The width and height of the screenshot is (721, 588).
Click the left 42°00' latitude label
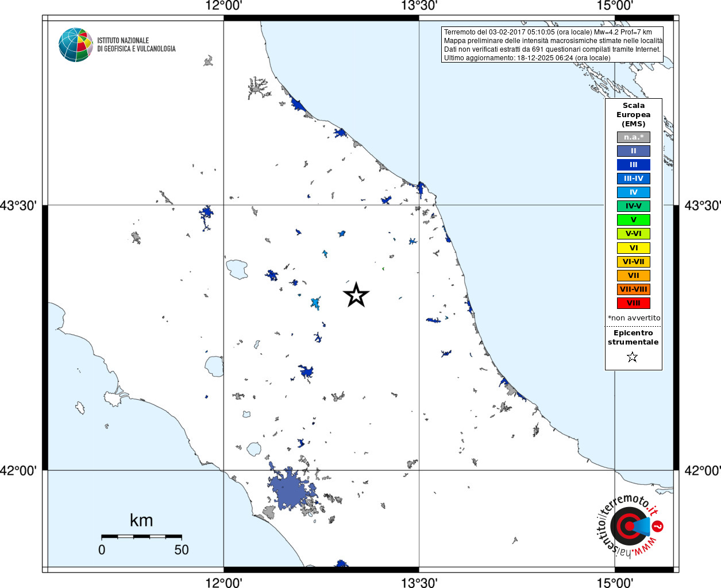point(19,471)
